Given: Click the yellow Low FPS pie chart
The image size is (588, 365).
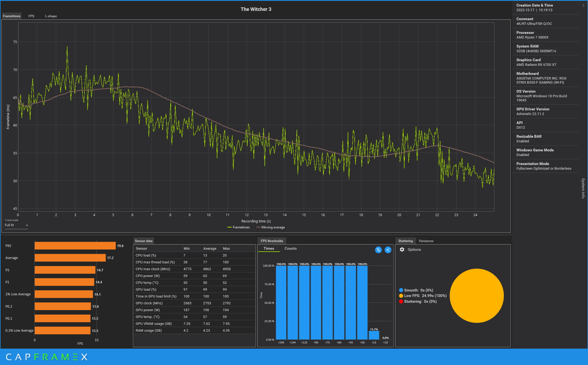Looking at the screenshot, I should [x=476, y=296].
